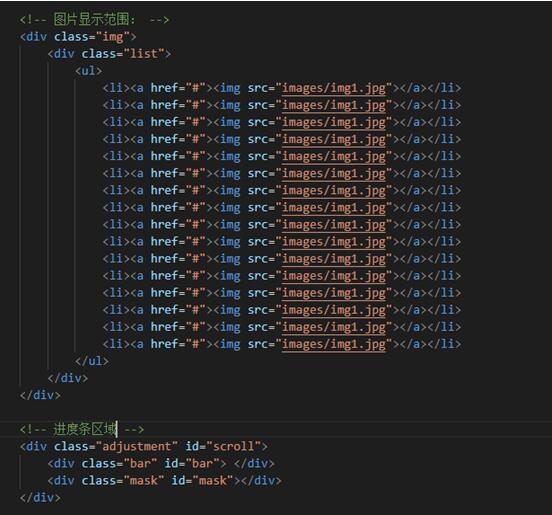Viewport: 552px width, 515px height.
Task: Click the "adjustment" class value
Action: (x=137, y=446)
